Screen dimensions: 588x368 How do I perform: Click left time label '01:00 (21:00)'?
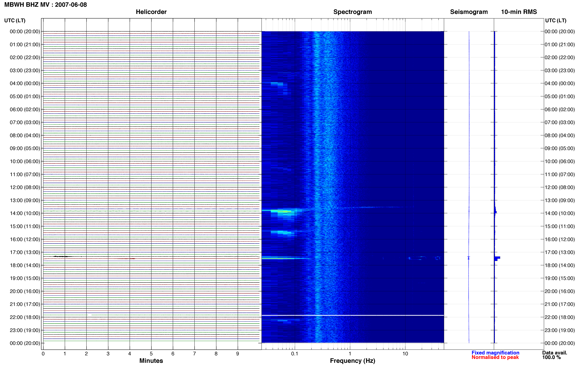25,45
